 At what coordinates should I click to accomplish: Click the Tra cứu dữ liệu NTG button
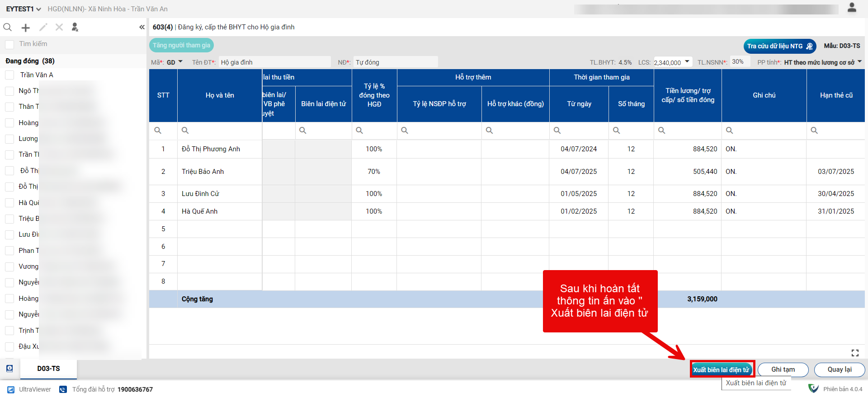click(779, 46)
